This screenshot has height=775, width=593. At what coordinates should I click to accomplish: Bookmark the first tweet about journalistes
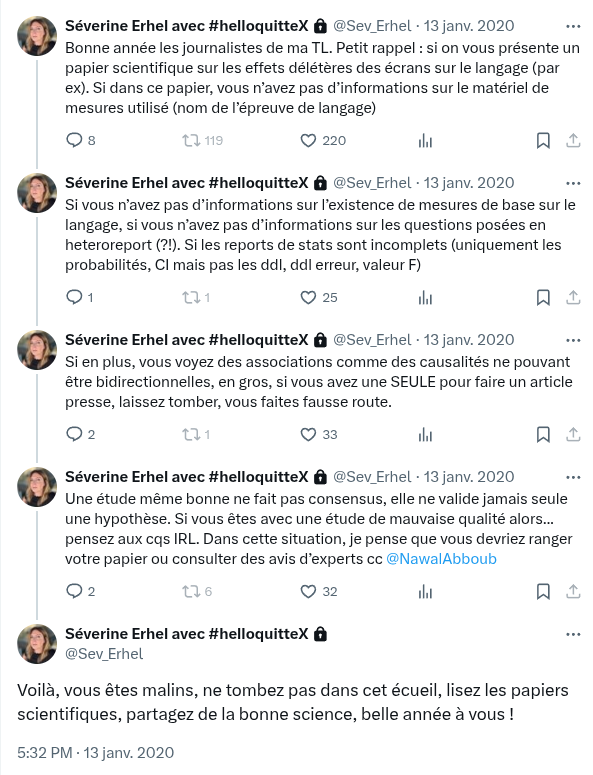pos(543,141)
